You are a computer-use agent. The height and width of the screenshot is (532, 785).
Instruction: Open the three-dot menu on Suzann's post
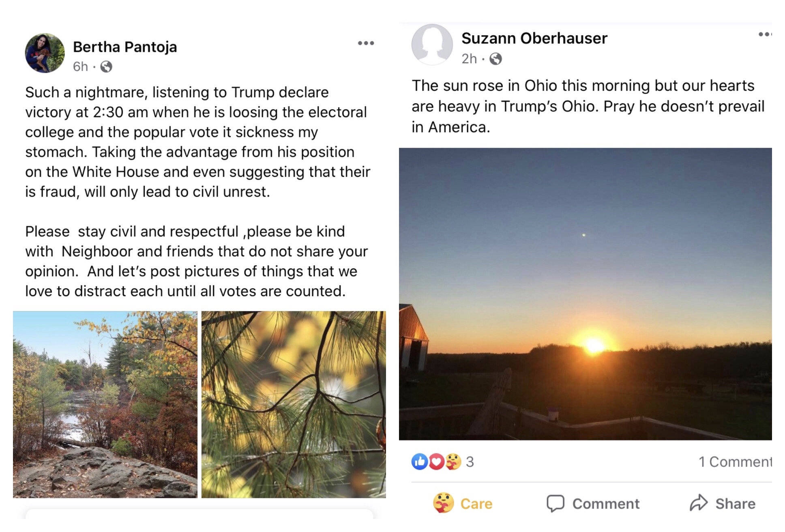(x=765, y=34)
